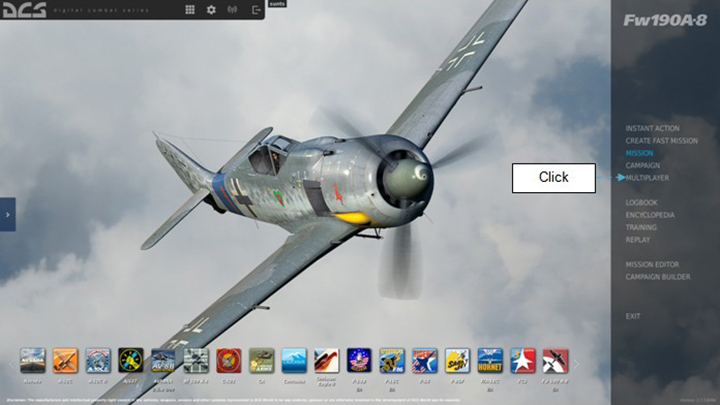Screen dimensions: 720x405
Task: Click the DCS logo in top-left
Action: tap(24, 10)
